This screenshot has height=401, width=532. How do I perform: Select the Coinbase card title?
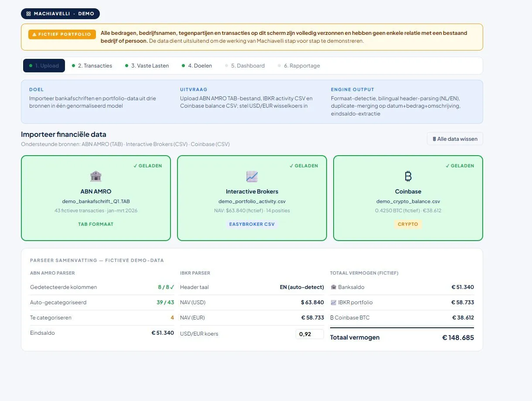(408, 191)
